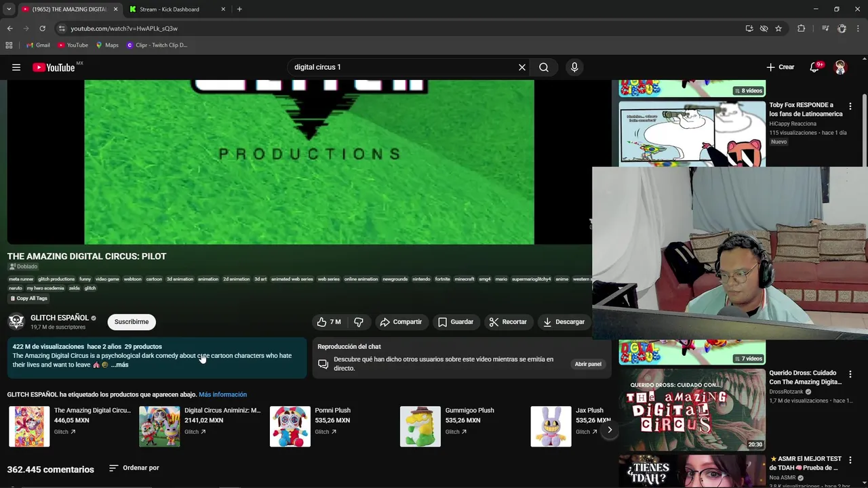
Task: Open the Crear menu
Action: (780, 67)
